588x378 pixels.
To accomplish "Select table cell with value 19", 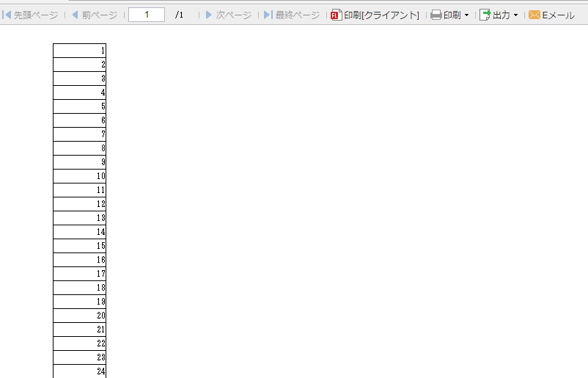I will 79,302.
